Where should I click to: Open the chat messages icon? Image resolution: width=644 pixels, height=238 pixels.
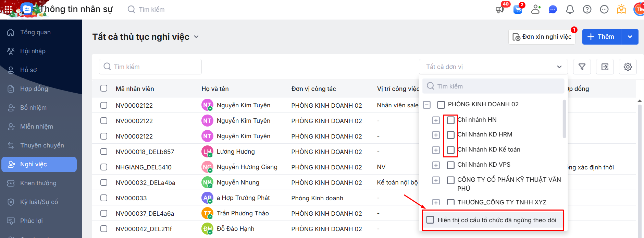(x=553, y=9)
